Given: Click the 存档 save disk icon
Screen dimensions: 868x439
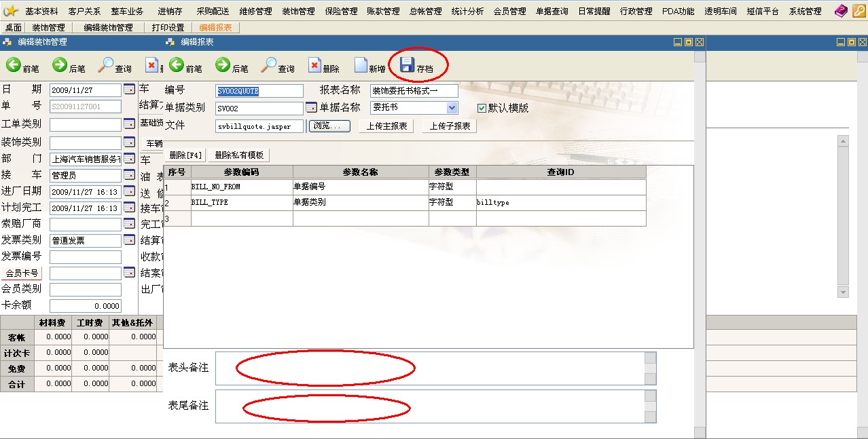Looking at the screenshot, I should click(407, 64).
